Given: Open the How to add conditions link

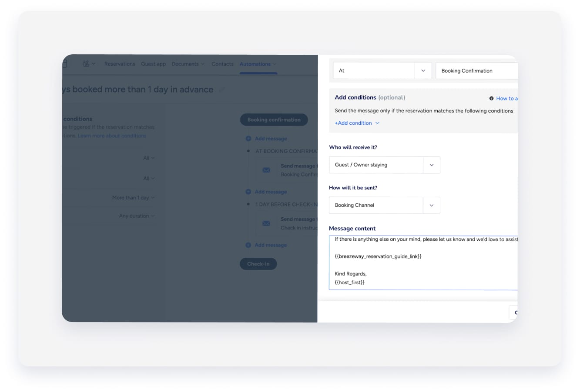Looking at the screenshot, I should click(507, 99).
